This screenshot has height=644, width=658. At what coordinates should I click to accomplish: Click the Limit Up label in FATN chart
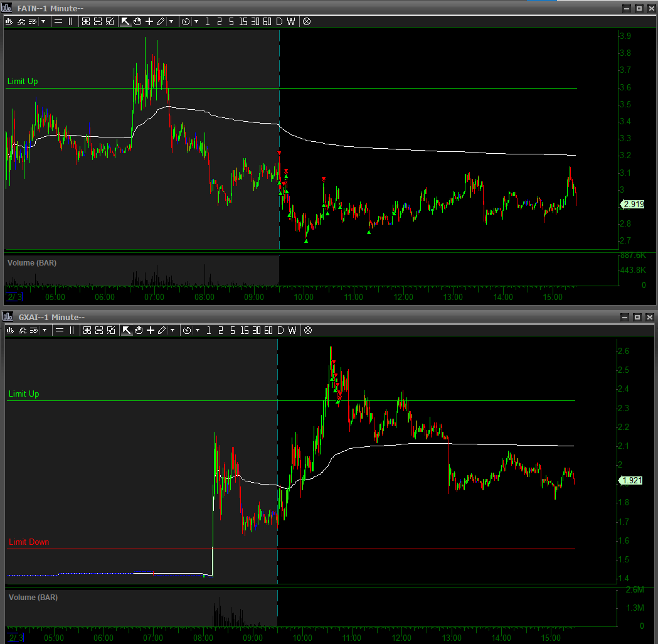click(x=23, y=81)
